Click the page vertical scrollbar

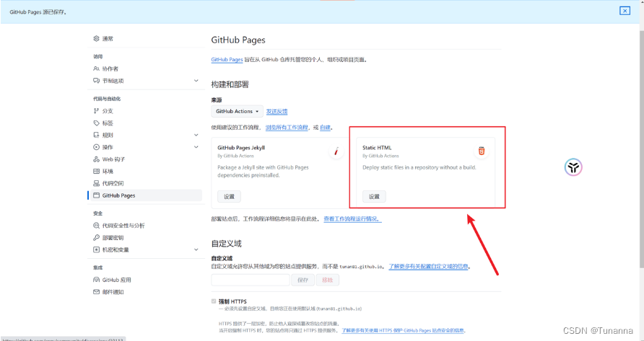641,148
